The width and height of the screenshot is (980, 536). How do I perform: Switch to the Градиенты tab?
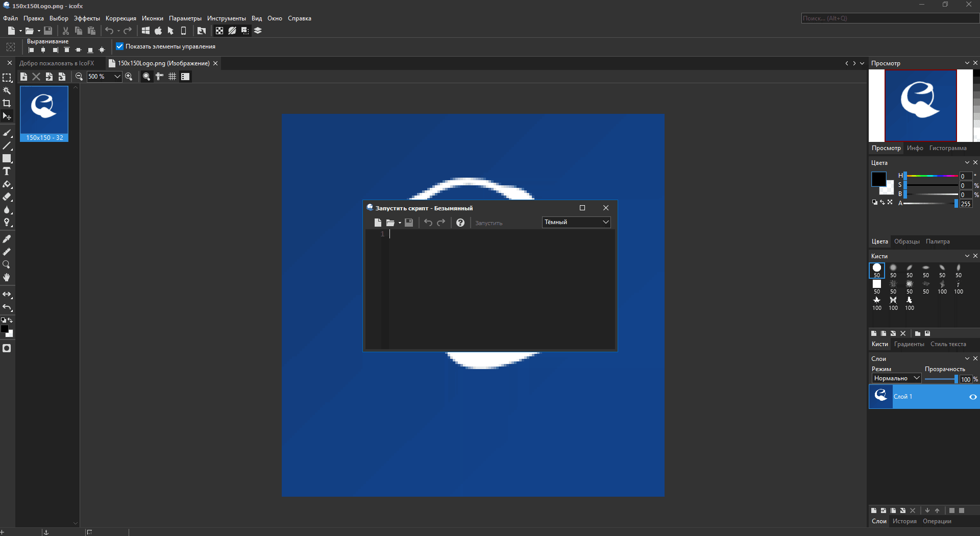[x=909, y=344]
